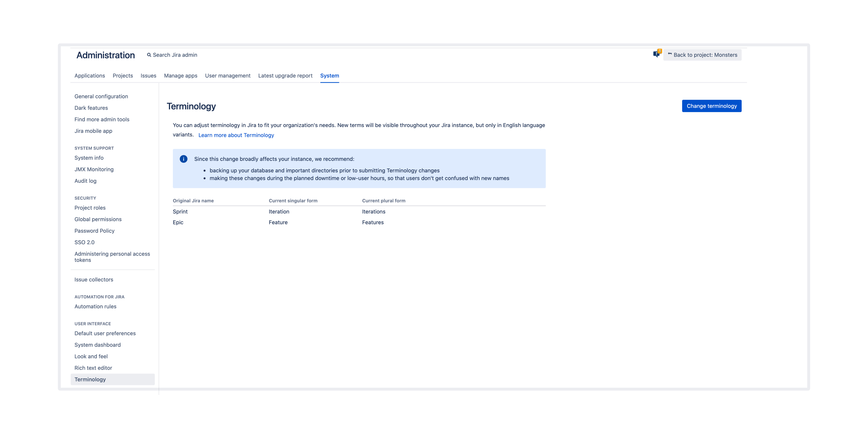Click SECURITY section label

coord(85,198)
